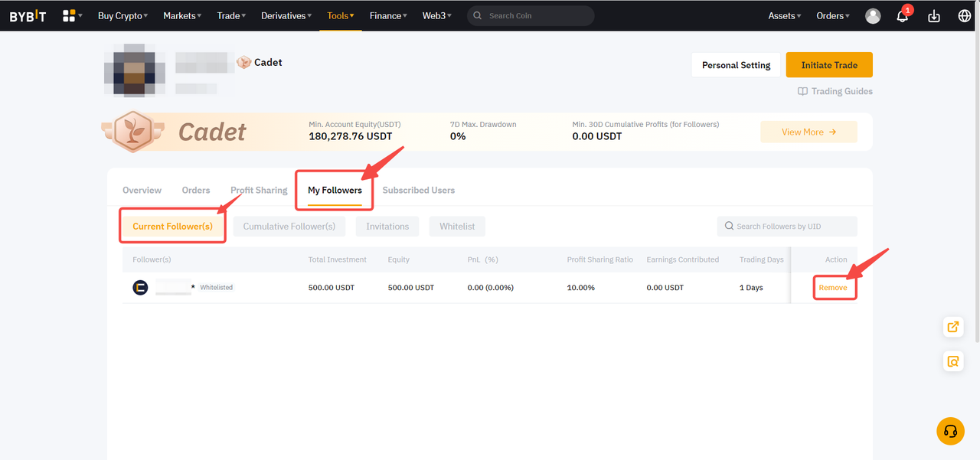Open the Whitelist filter tab
This screenshot has width=980, height=460.
pos(457,227)
